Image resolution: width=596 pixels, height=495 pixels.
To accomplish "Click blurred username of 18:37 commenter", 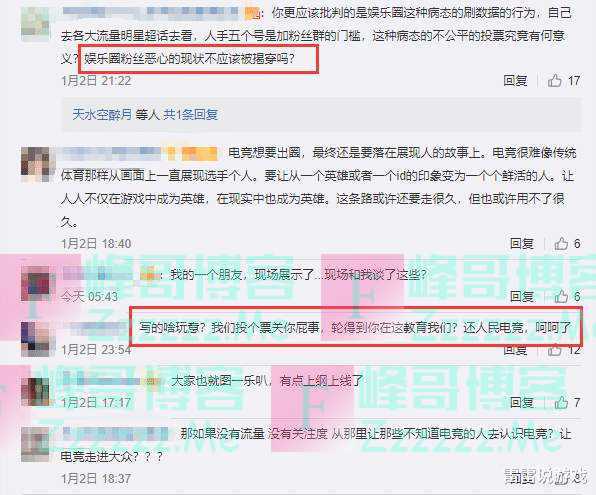I will tap(115, 434).
